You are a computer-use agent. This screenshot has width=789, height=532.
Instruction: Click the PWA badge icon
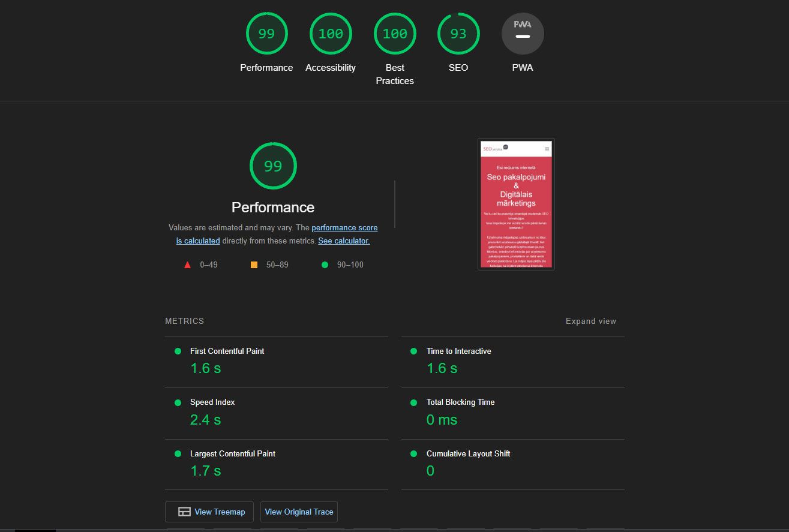pos(522,34)
